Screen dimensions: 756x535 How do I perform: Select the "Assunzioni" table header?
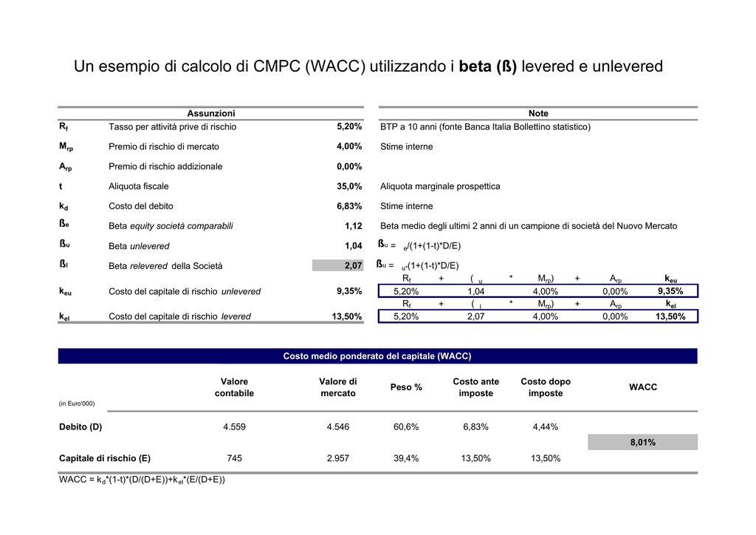(211, 113)
